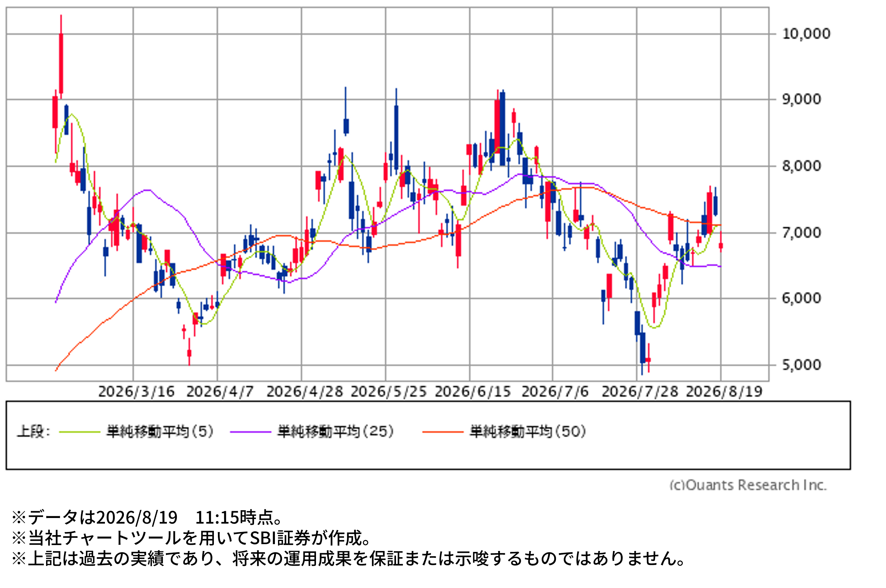
Task: Click the 10,000 price axis label
Action: (x=806, y=34)
